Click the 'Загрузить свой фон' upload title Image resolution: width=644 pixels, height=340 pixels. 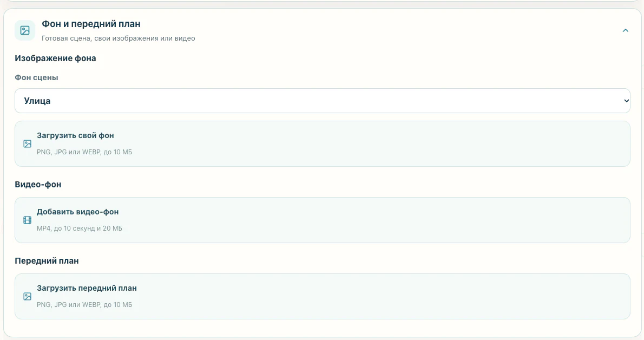(75, 135)
